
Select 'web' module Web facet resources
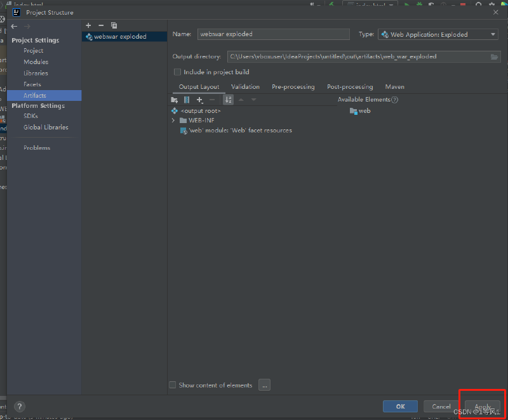(236, 131)
